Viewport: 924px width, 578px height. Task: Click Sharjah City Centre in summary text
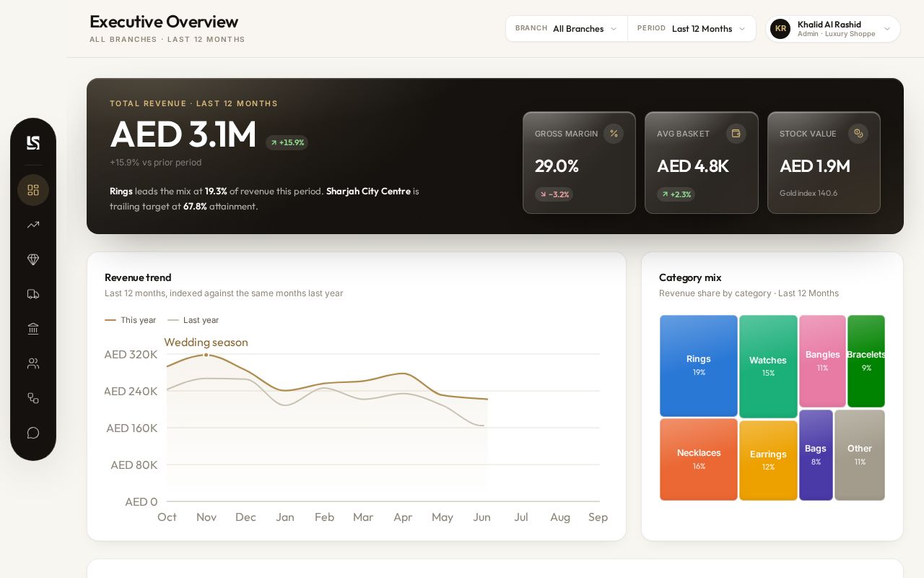[x=368, y=191]
